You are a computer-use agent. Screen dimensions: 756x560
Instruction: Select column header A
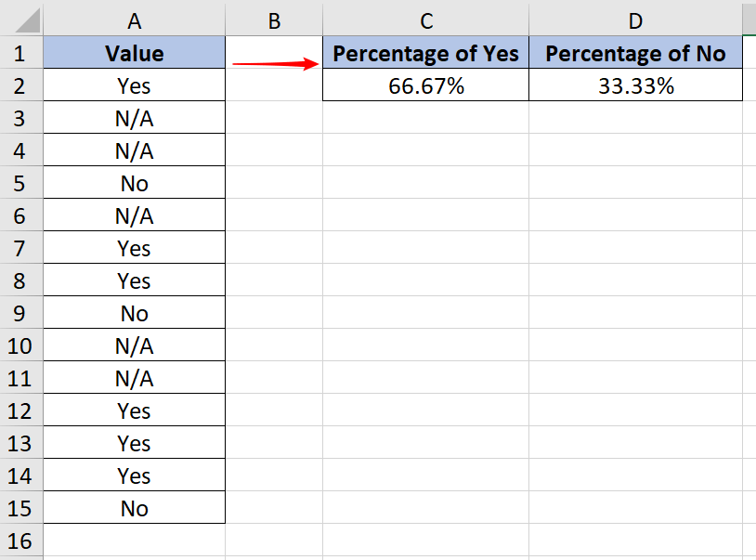[x=134, y=19]
